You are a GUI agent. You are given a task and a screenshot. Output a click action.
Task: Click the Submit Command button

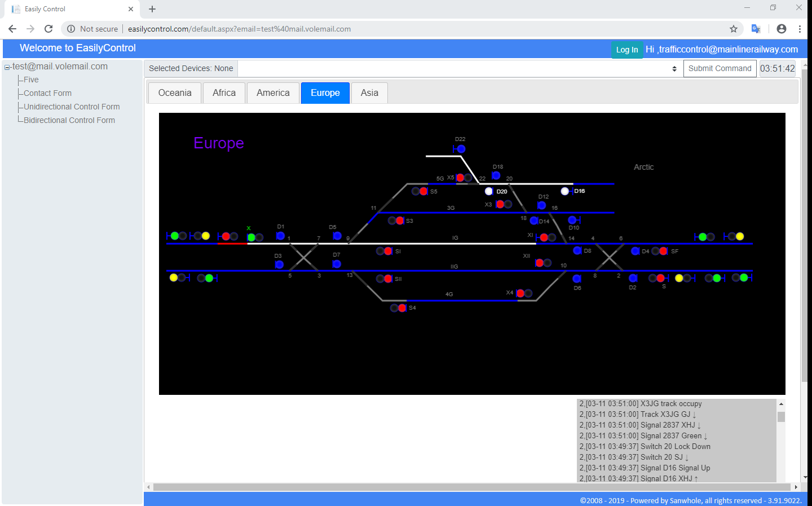(720, 68)
